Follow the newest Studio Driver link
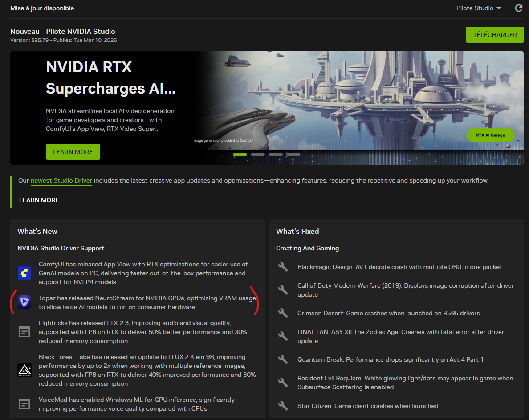 61,181
